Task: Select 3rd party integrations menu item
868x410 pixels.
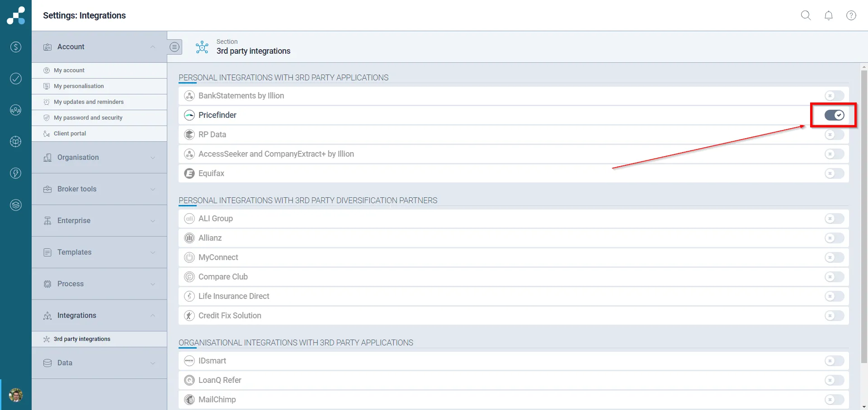Action: 99,339
